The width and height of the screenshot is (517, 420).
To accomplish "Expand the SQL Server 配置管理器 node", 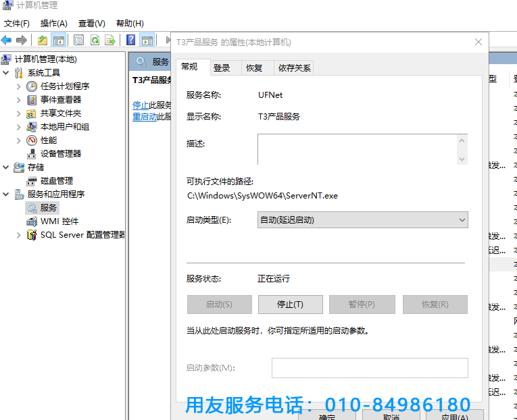I will click(19, 235).
